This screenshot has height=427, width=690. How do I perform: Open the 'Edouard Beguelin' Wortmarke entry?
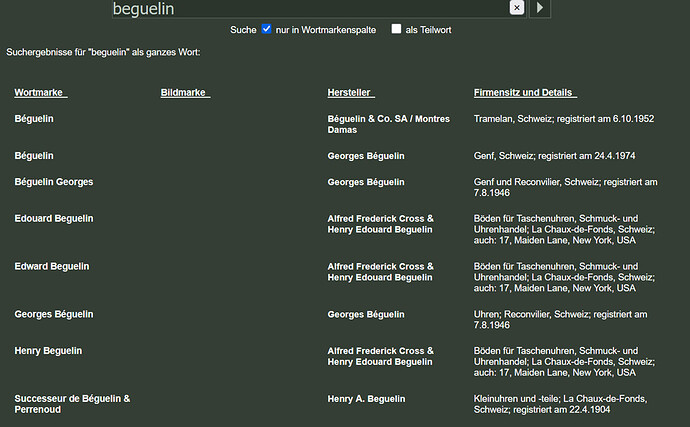[53, 218]
